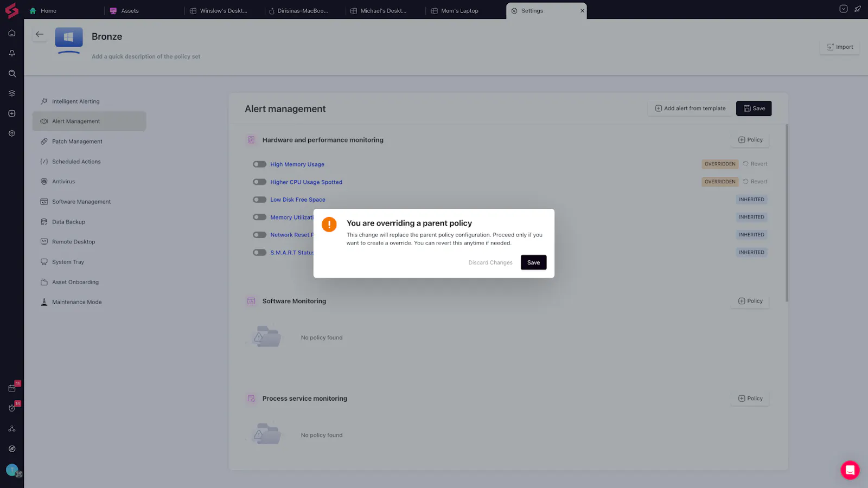Click the rocket icon in top bar
Screen dimensions: 868x488
pyautogui.click(x=858, y=9)
